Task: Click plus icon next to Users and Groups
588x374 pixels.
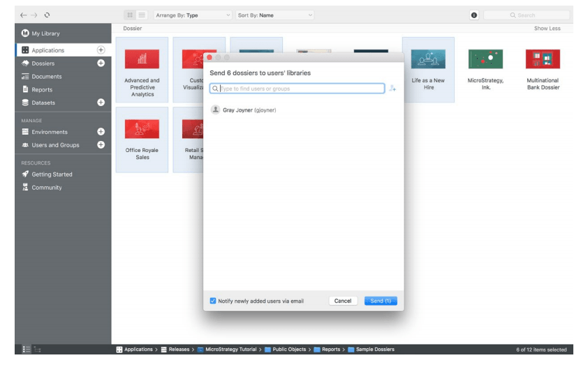Action: click(101, 145)
